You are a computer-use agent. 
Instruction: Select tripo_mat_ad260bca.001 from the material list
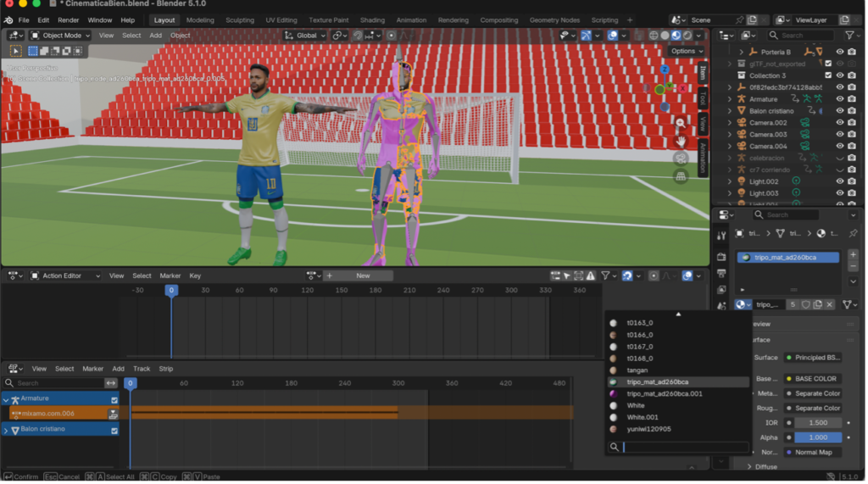click(x=665, y=394)
